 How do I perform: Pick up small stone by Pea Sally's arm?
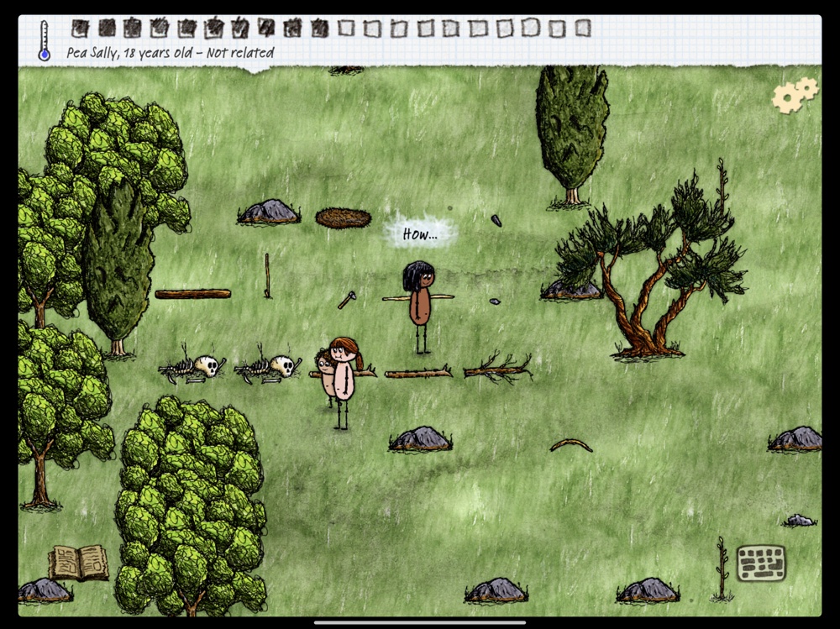coord(495,301)
